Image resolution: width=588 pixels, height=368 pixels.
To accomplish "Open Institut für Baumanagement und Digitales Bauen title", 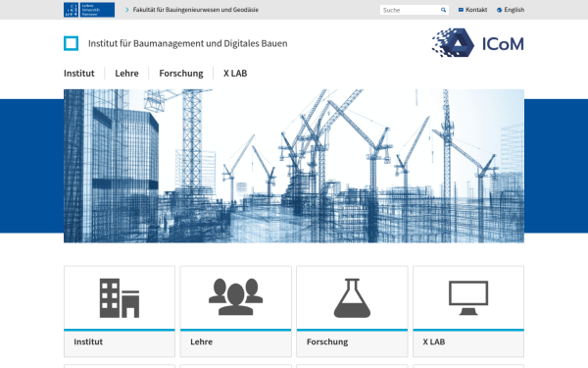I will click(x=188, y=43).
